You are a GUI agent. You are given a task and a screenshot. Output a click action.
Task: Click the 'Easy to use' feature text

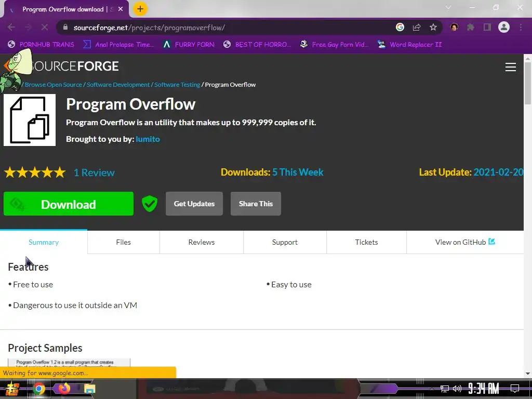pos(291,285)
